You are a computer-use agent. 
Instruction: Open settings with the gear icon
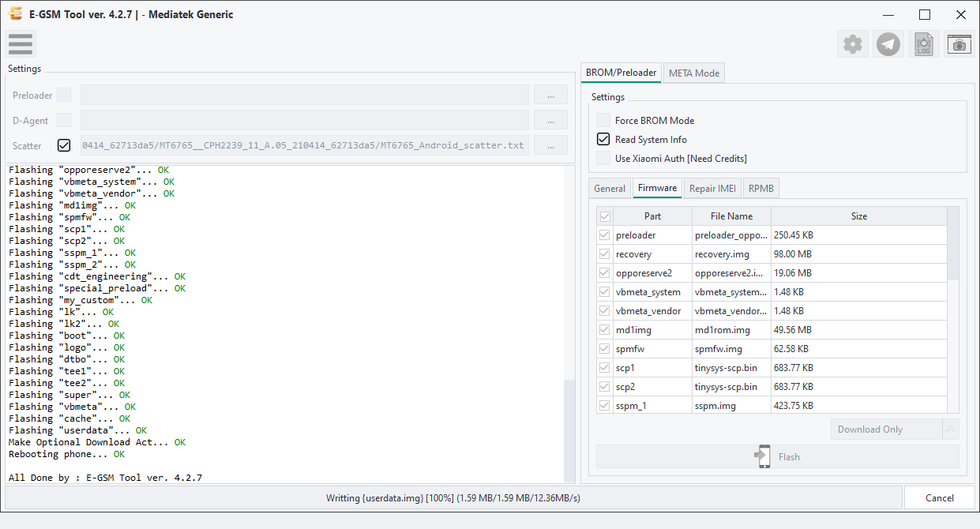pyautogui.click(x=853, y=44)
